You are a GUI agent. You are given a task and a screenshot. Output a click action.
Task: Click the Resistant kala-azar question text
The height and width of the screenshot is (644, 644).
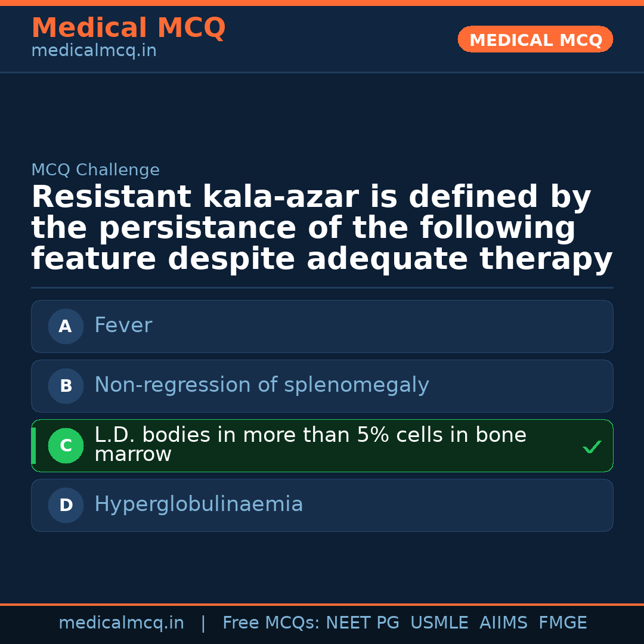click(x=321, y=228)
